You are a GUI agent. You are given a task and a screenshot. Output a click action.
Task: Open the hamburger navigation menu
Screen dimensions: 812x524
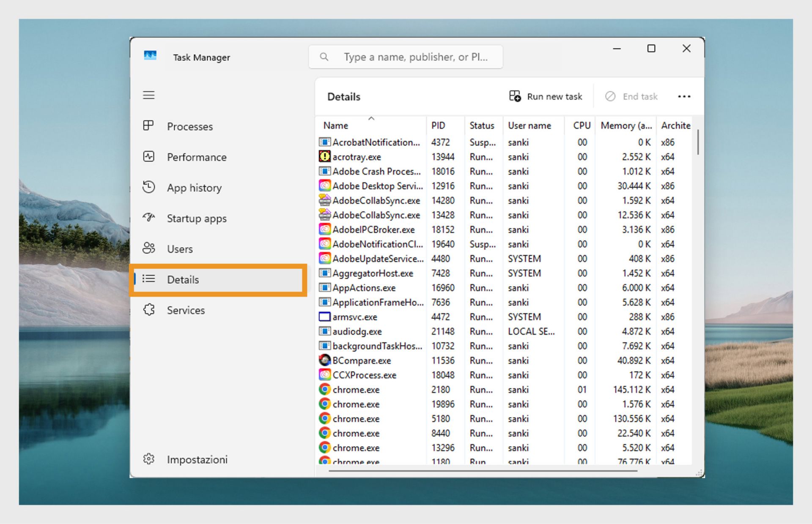(148, 95)
